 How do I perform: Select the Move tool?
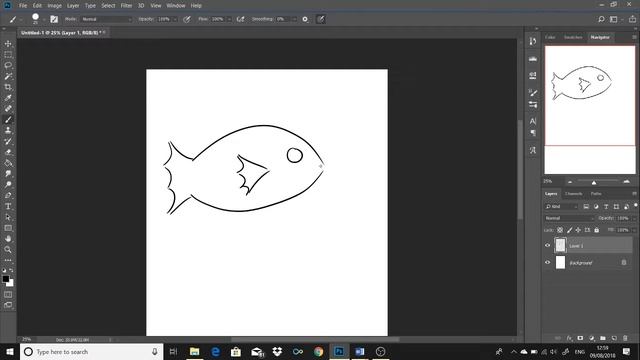[x=8, y=44]
